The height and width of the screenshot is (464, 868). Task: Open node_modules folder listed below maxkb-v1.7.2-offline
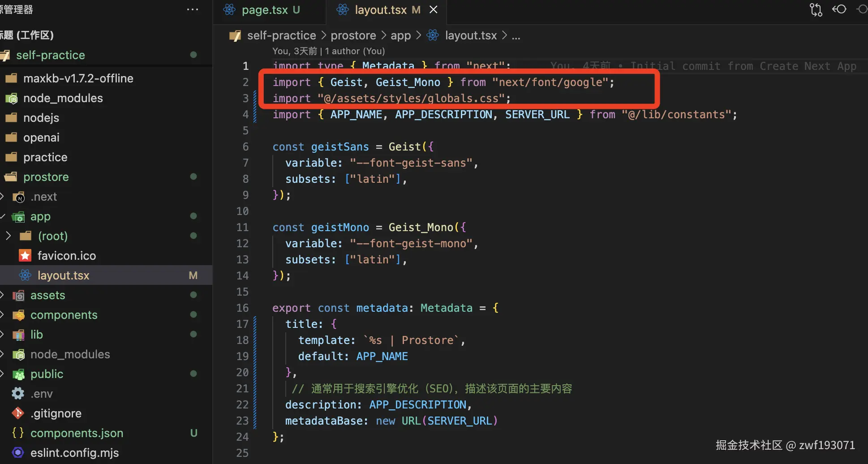point(106,98)
